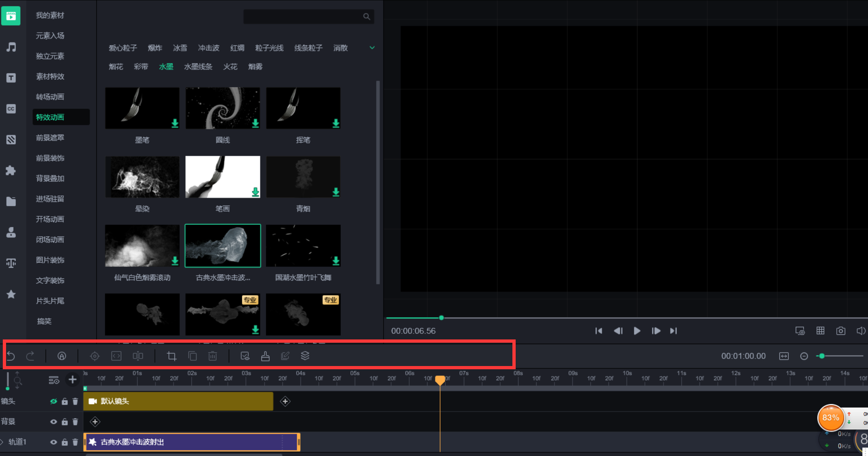Open the star favorites section in sidebar
The height and width of the screenshot is (456, 868).
(11, 294)
